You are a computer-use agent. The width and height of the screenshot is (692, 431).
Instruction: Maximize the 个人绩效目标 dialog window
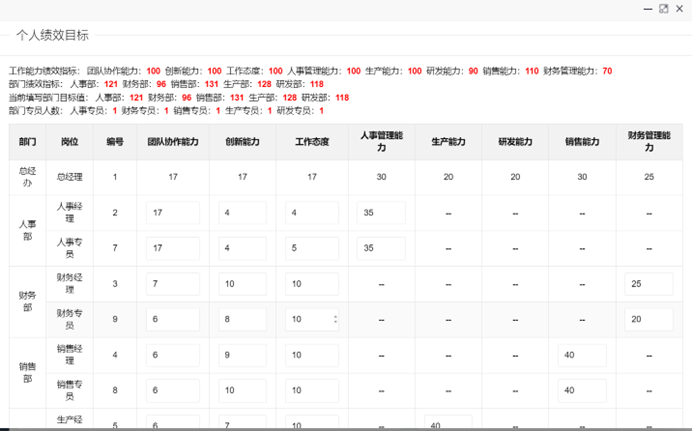663,8
